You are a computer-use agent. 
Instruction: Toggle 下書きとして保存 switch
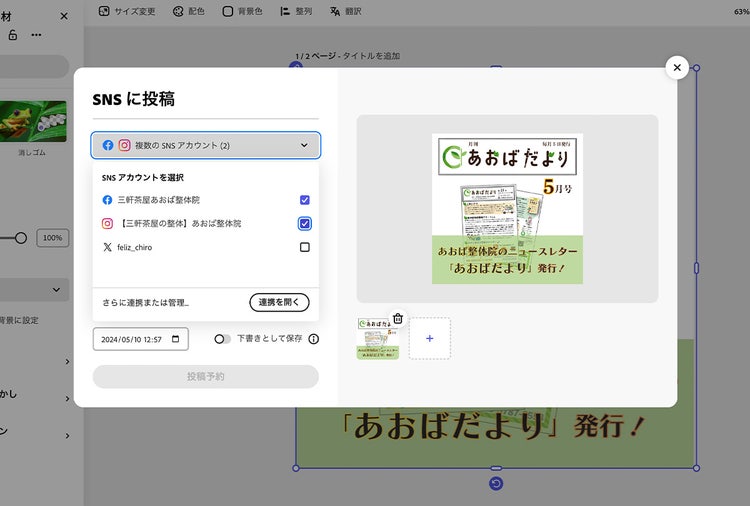point(222,339)
